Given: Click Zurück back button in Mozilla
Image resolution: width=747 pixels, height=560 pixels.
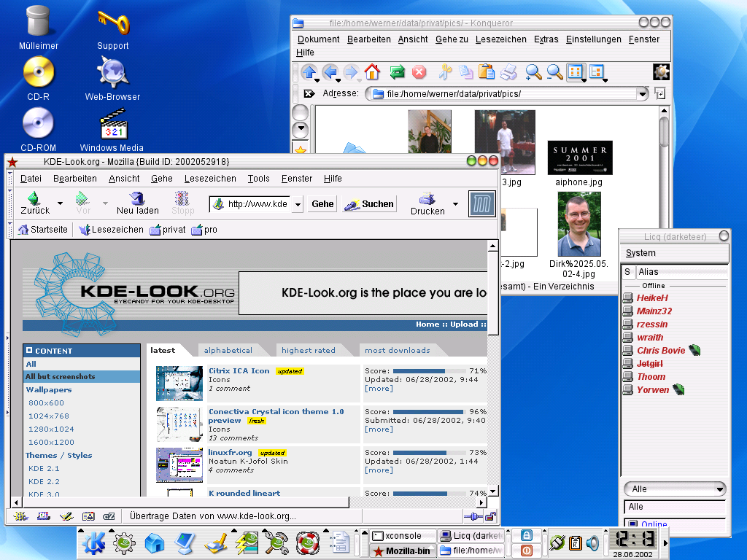Looking at the screenshot, I should (x=35, y=203).
